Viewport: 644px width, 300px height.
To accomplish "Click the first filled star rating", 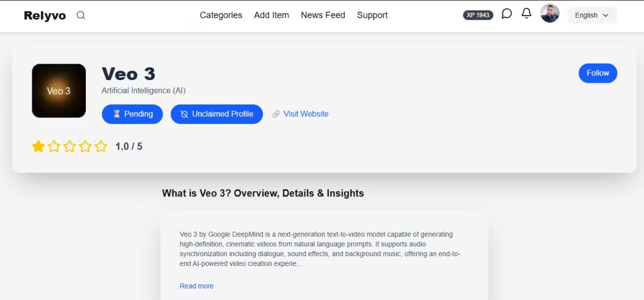I will click(38, 146).
